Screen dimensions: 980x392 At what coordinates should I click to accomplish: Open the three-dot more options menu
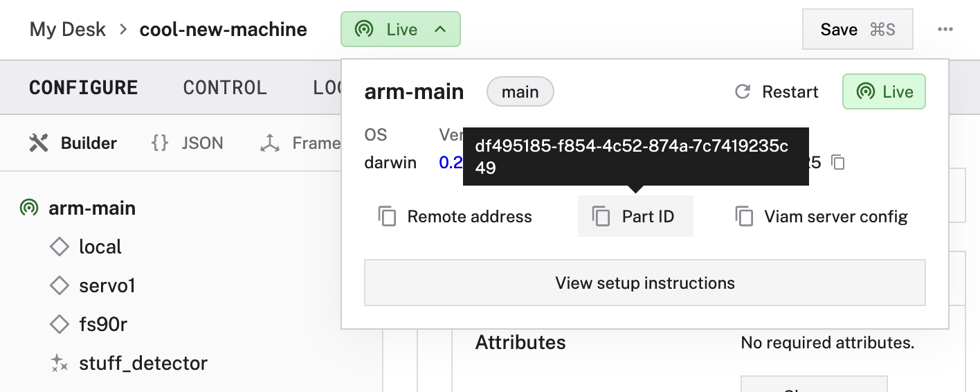(945, 29)
